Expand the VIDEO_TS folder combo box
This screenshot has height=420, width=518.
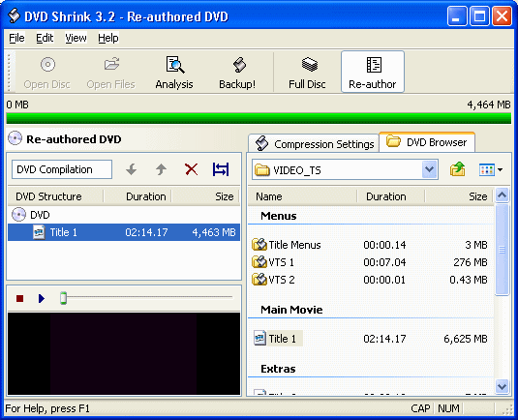tap(429, 169)
